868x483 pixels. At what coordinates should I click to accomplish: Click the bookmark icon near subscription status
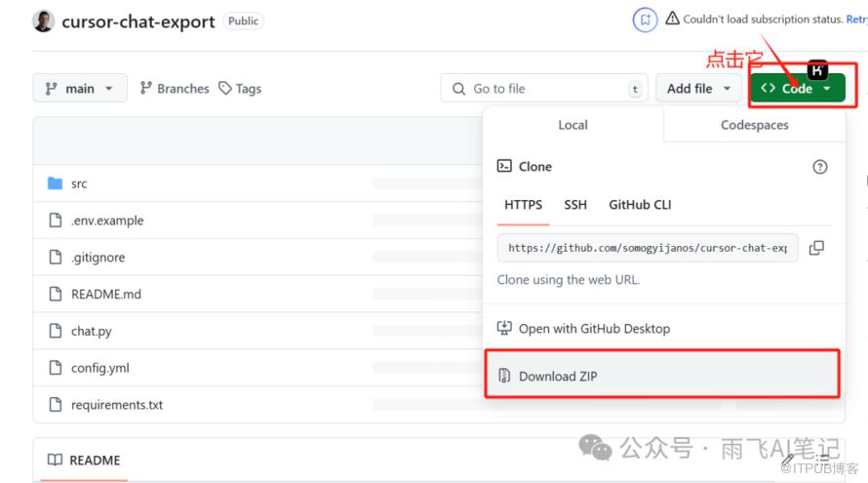coord(645,20)
